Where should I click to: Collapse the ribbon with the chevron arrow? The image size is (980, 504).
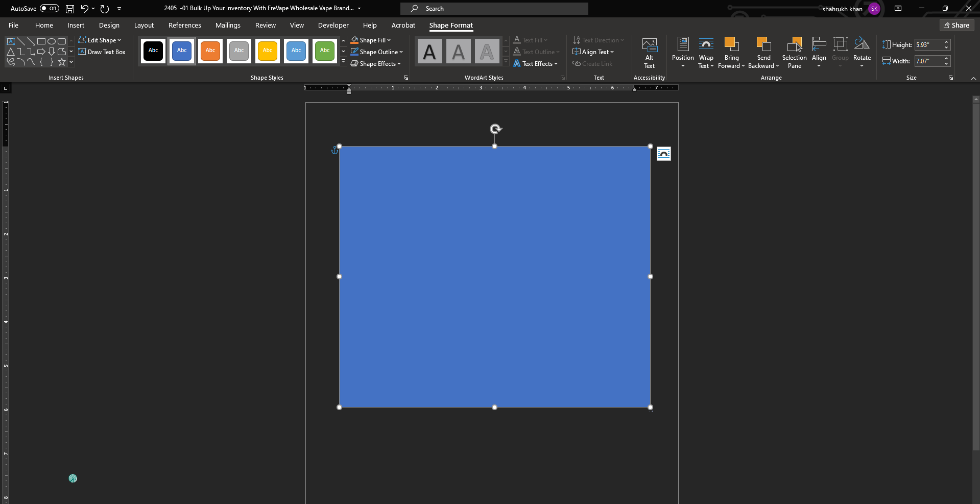pyautogui.click(x=973, y=78)
